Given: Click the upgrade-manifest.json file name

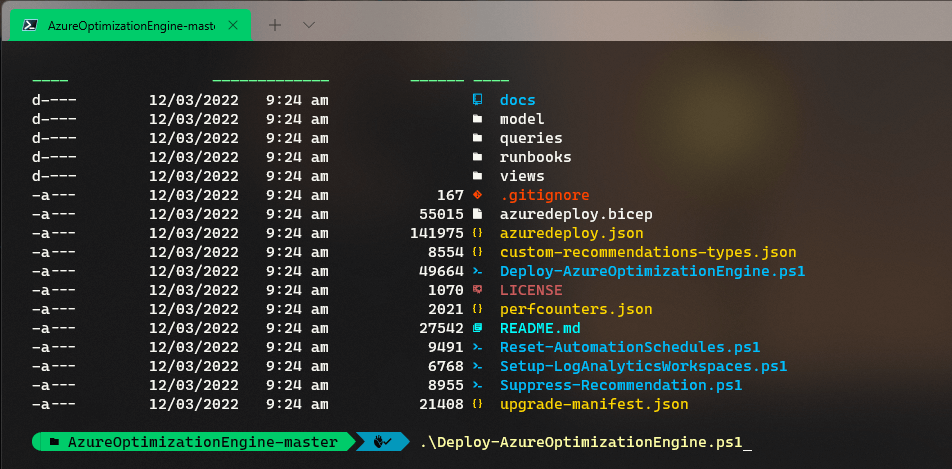Looking at the screenshot, I should pyautogui.click(x=594, y=405).
